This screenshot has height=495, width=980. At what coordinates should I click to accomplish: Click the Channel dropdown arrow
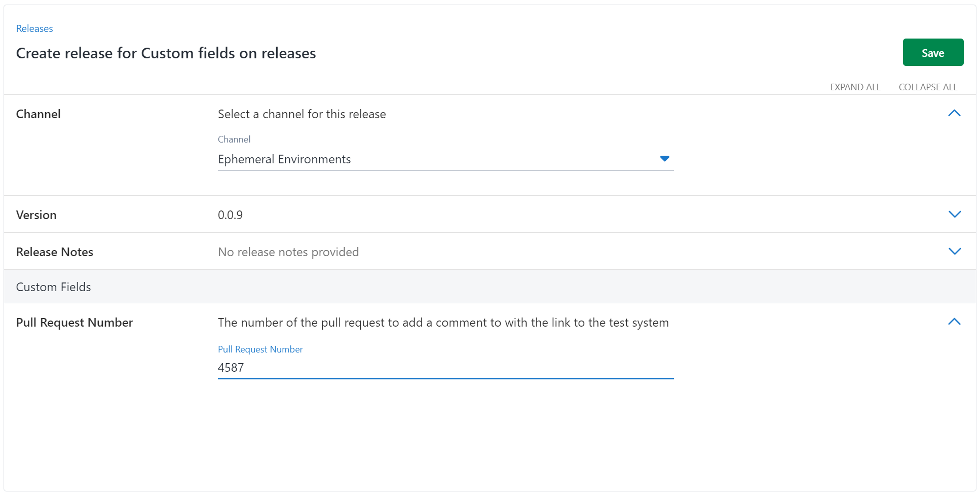664,159
